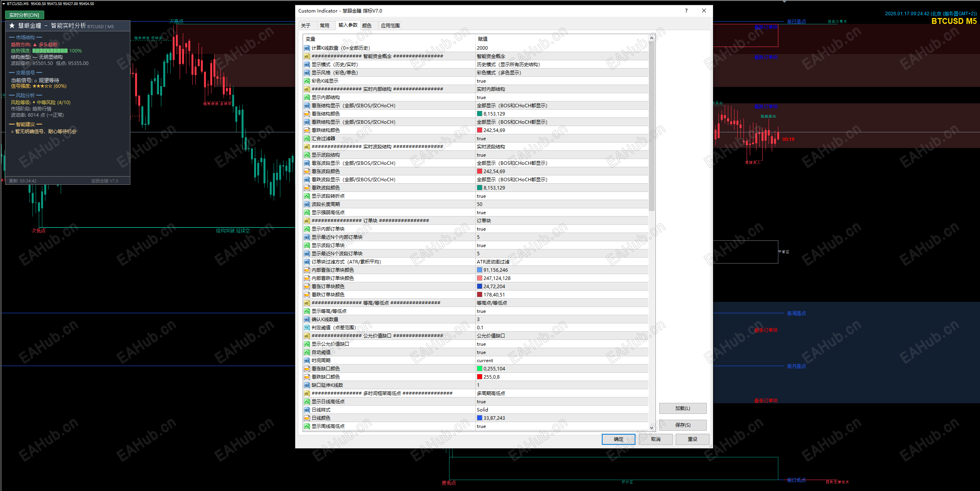Open 订单块过滤方式 ATR波动率过滤 dropdown
Viewport: 980px width, 491px height.
(x=493, y=262)
